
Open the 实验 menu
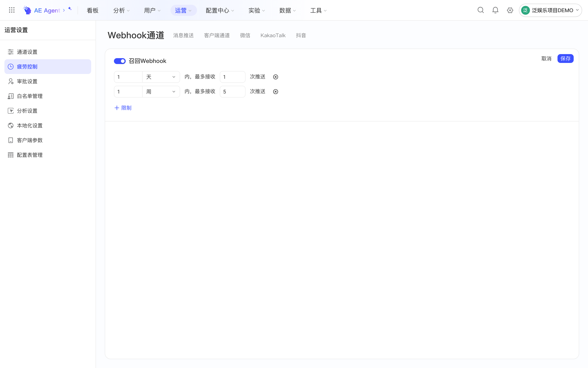(257, 10)
